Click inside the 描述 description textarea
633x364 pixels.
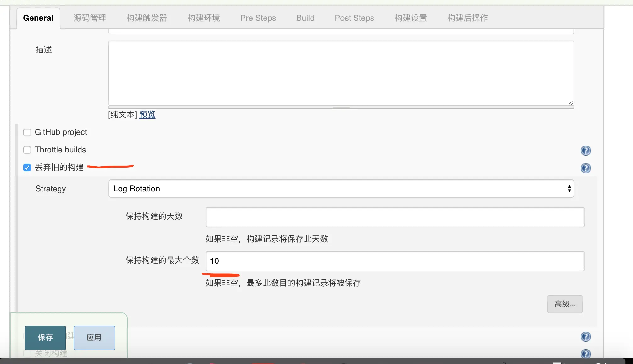pos(341,73)
